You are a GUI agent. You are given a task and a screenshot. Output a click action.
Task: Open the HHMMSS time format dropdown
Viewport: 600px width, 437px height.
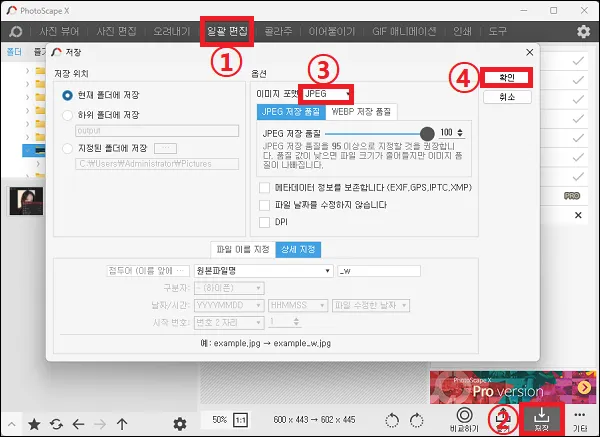point(298,305)
